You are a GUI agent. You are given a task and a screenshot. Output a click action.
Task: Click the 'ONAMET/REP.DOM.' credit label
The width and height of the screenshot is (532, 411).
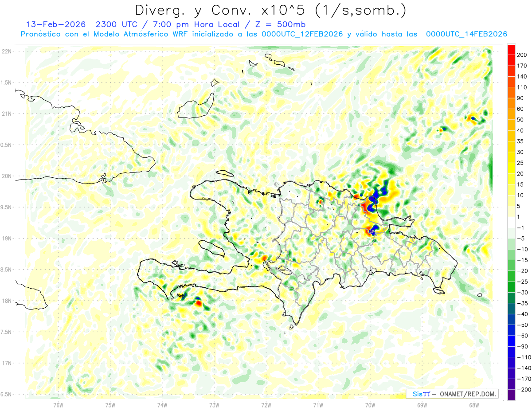[467, 394]
